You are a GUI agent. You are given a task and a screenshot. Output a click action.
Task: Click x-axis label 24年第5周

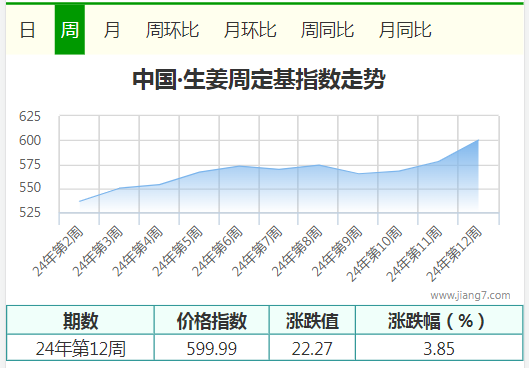click(177, 252)
